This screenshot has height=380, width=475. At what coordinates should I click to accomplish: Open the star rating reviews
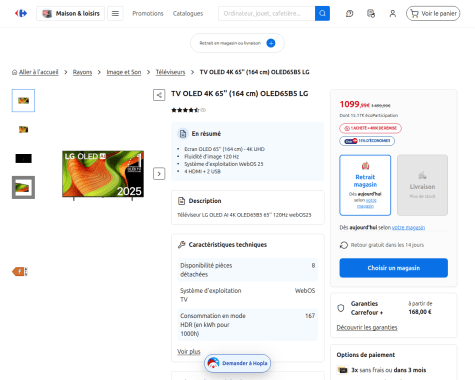[188, 110]
